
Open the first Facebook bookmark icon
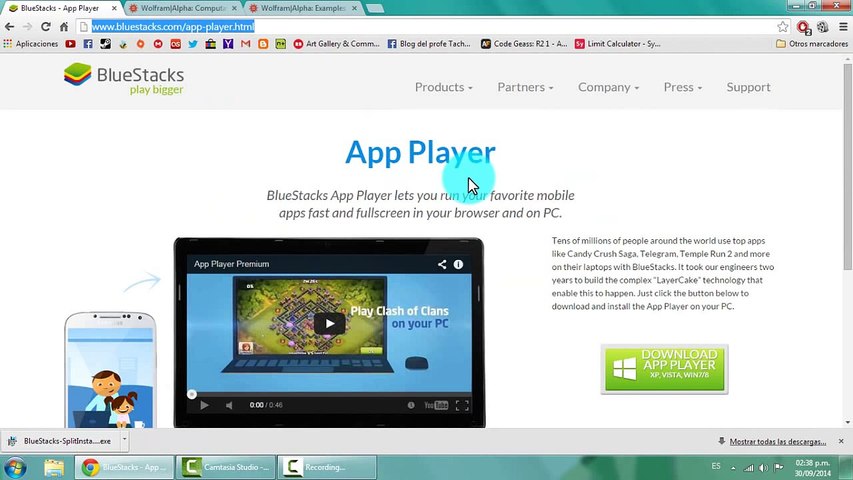tap(88, 44)
